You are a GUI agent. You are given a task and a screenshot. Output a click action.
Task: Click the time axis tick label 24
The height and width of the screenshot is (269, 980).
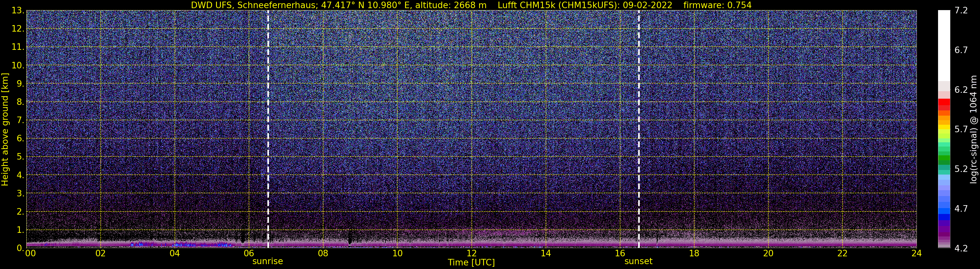click(917, 253)
